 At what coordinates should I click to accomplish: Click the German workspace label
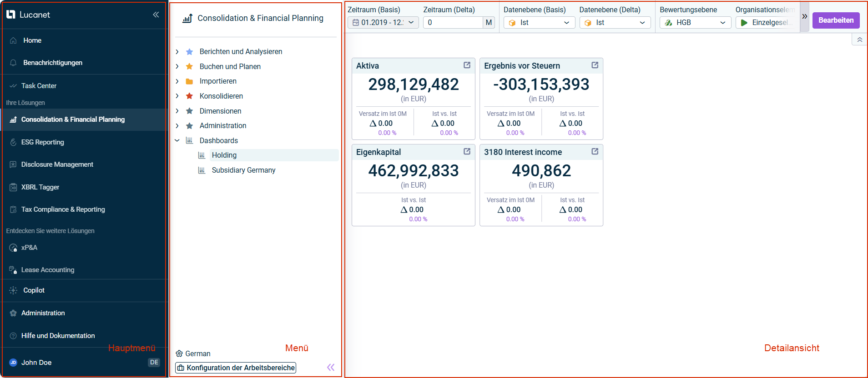point(197,353)
